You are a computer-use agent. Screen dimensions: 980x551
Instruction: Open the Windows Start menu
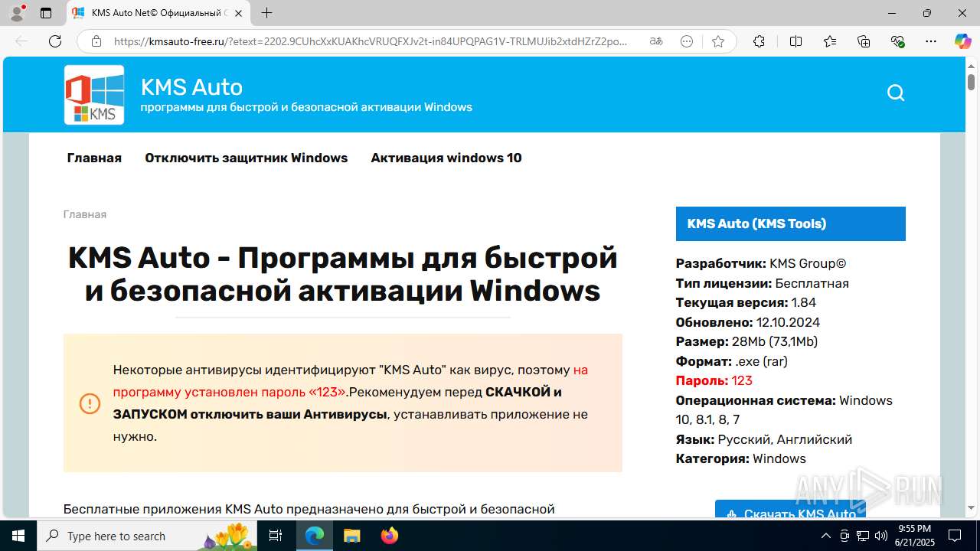[18, 536]
